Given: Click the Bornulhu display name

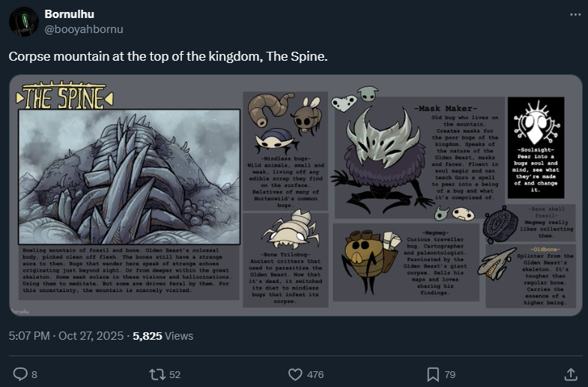Looking at the screenshot, I should tap(69, 14).
